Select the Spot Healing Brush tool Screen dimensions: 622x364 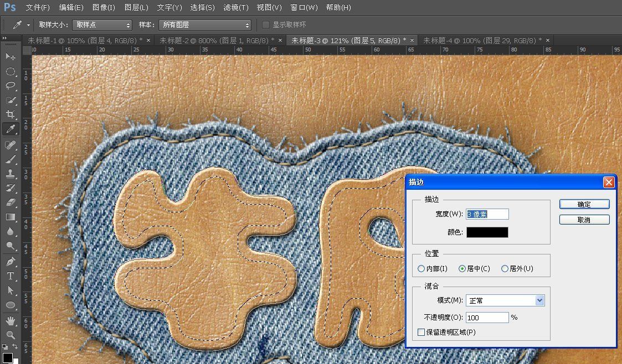(x=11, y=144)
